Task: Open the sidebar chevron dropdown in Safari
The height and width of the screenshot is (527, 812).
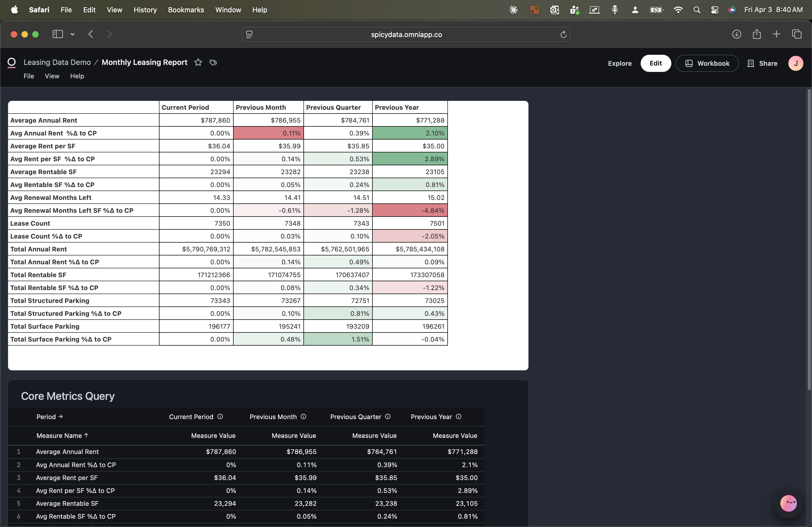Action: (x=72, y=34)
